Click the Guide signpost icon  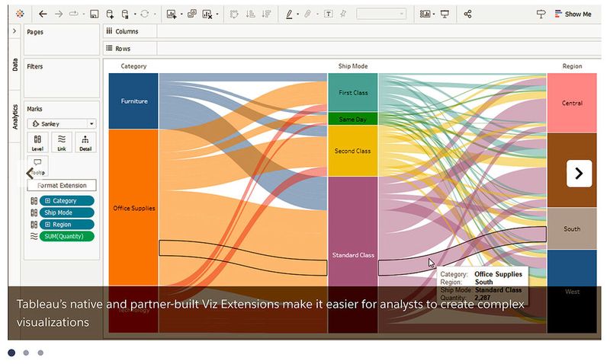[541, 14]
